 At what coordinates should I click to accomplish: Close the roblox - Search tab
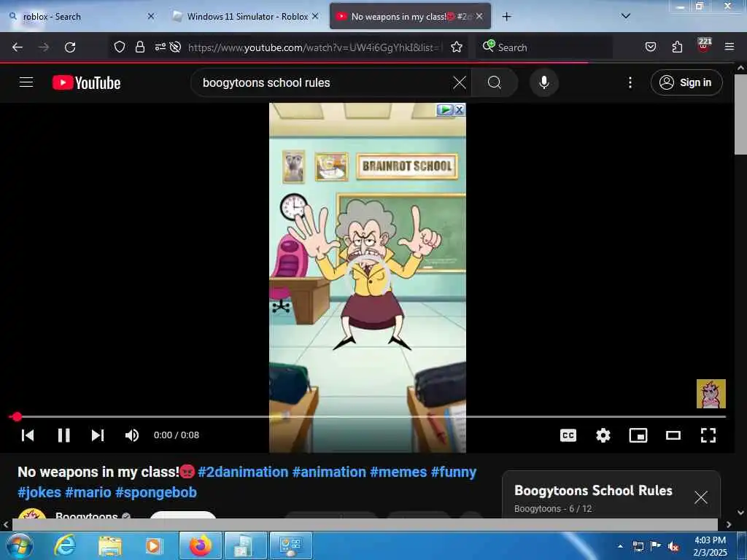pos(150,16)
